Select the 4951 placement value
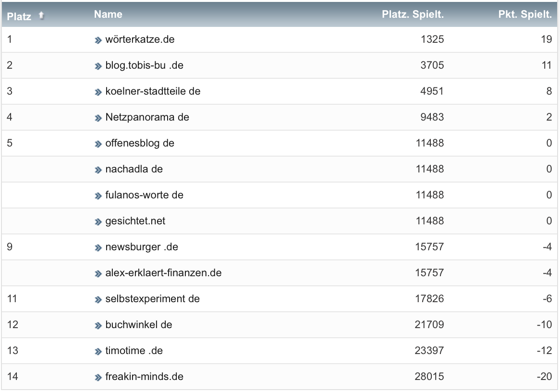The width and height of the screenshot is (560, 392). (432, 91)
